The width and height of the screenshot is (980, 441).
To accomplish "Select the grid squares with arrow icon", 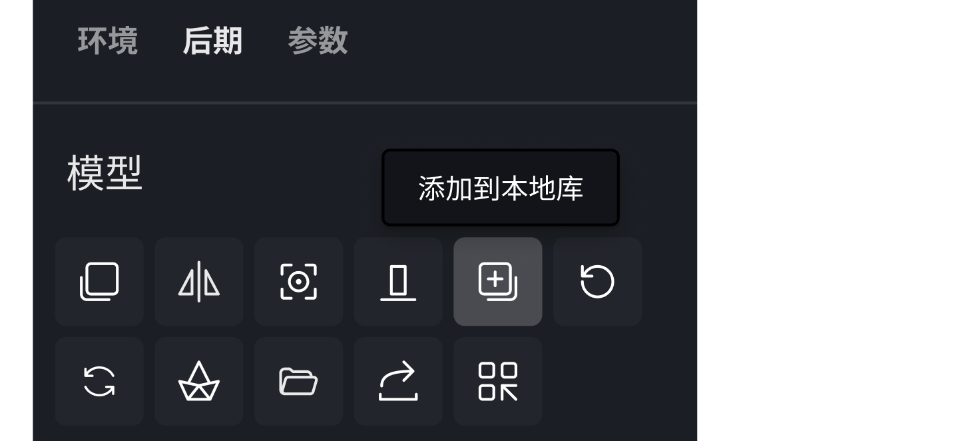I will [498, 381].
